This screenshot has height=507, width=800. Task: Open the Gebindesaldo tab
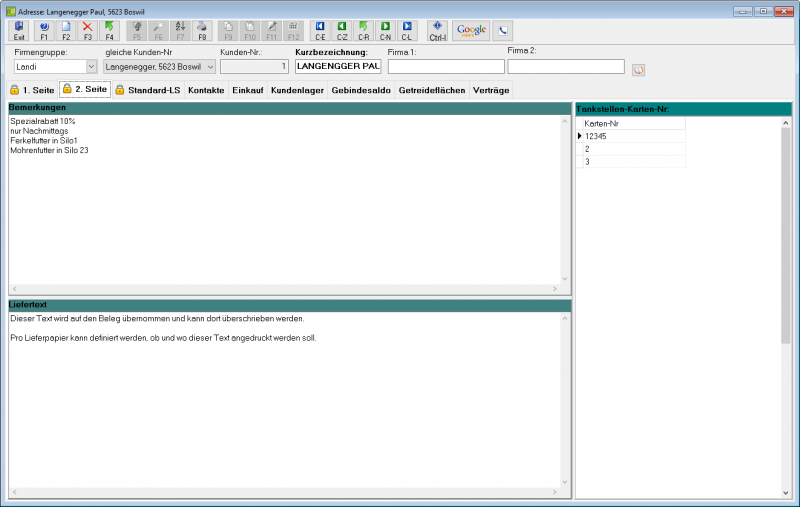(361, 90)
